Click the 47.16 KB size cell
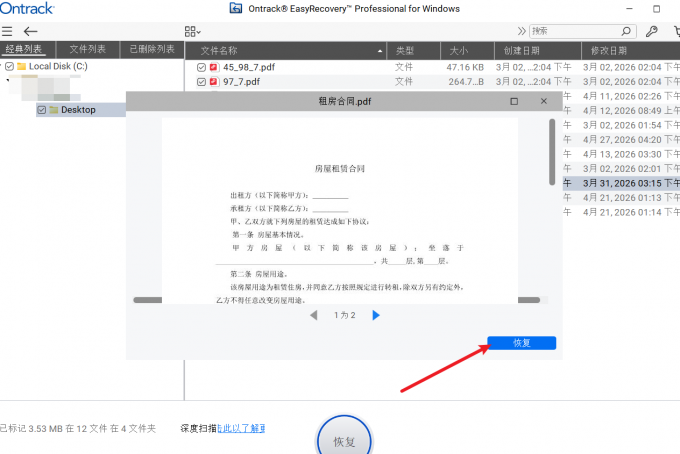Viewport: 680px width, 454px height. click(x=465, y=67)
